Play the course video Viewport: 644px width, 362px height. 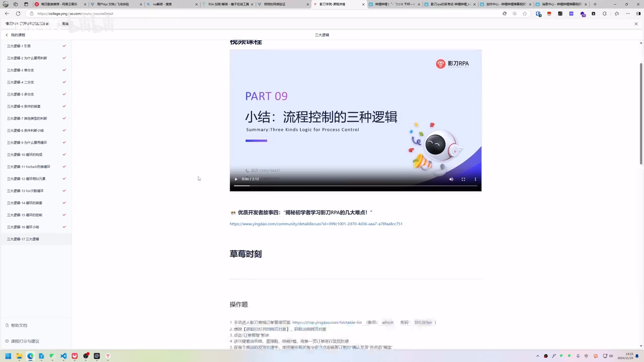tap(236, 179)
